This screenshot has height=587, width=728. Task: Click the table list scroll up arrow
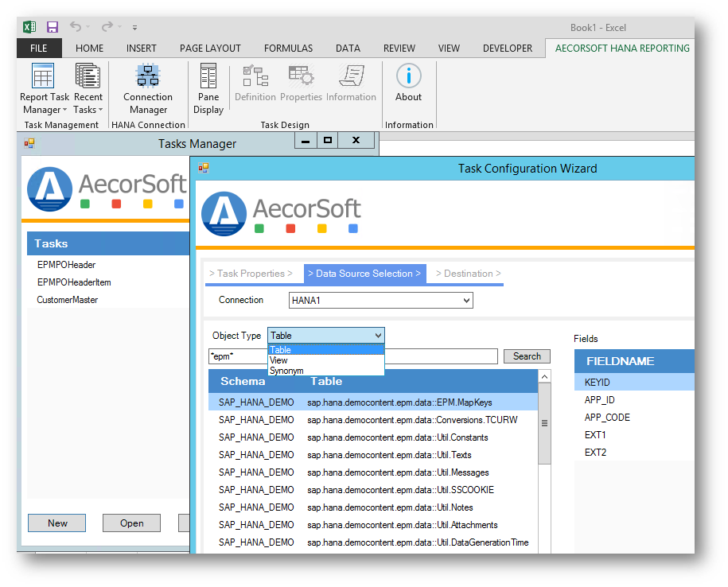pyautogui.click(x=544, y=376)
